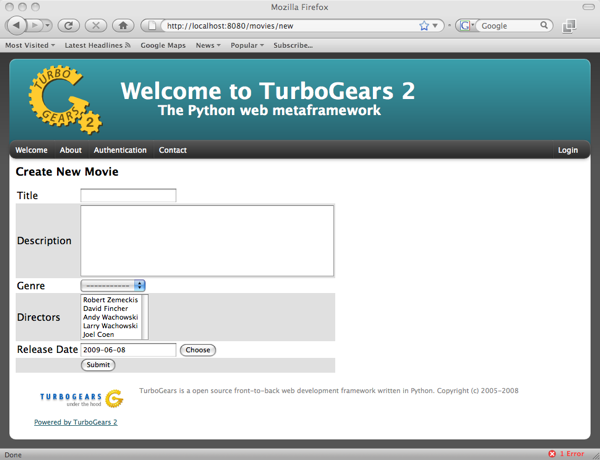
Task: Click the TurboGears 2 gear logo
Action: pyautogui.click(x=65, y=100)
